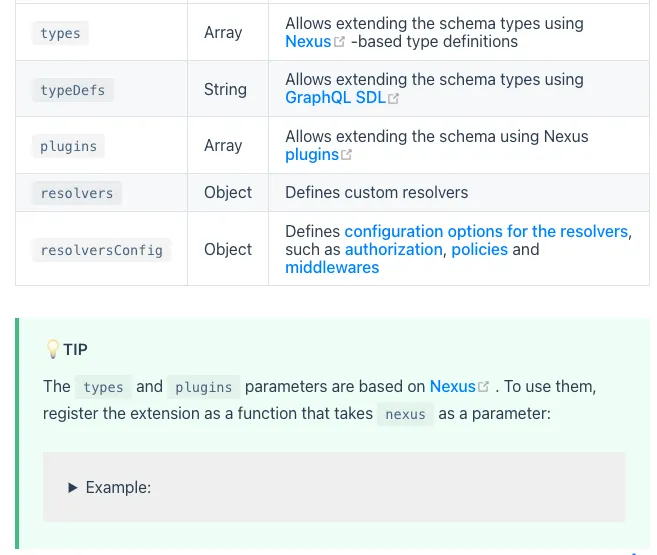657x555 pixels.
Task: Visit the policies link
Action: coord(479,249)
